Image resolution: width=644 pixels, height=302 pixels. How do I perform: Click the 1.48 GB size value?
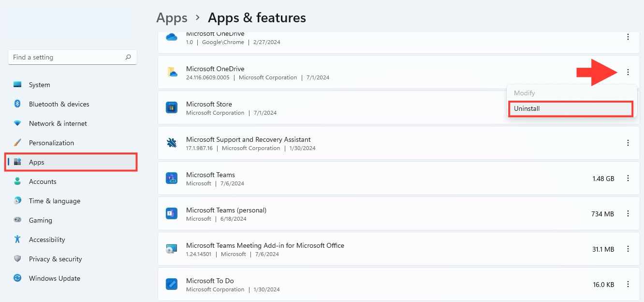point(603,179)
